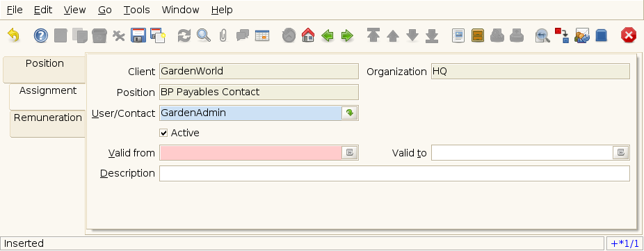This screenshot has height=251, width=644.
Task: Click the Description text field
Action: coord(394,173)
